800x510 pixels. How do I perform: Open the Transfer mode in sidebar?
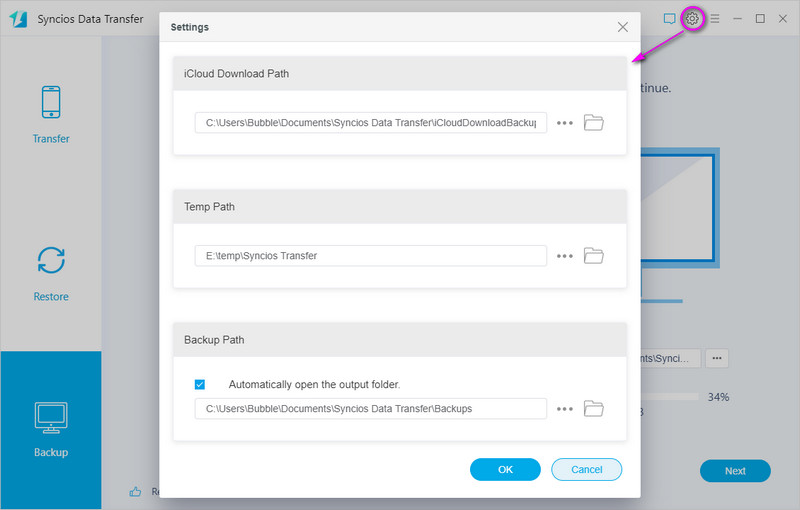pyautogui.click(x=51, y=115)
